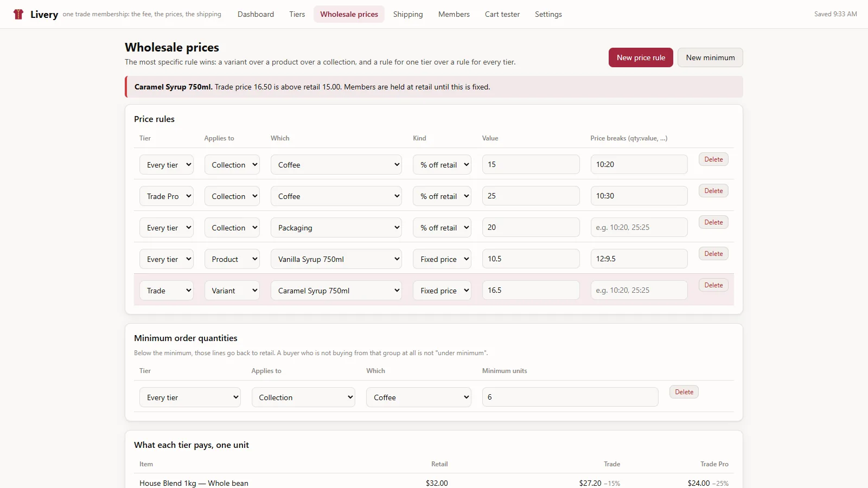Open the Dashboard tab
This screenshot has width=868, height=488.
(256, 14)
